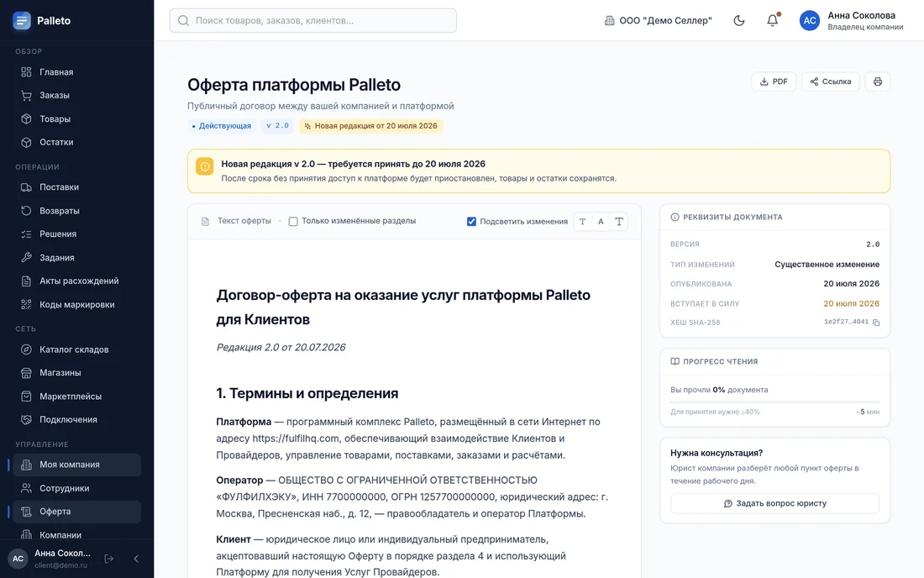Click Задать вопрос юристу button
Screen dimensions: 924x578
(775, 503)
